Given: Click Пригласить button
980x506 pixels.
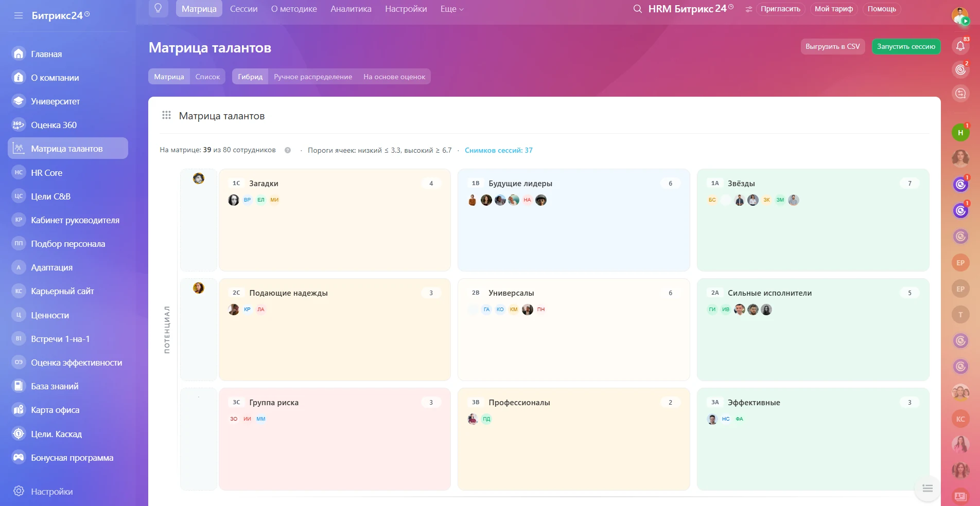Looking at the screenshot, I should 780,9.
